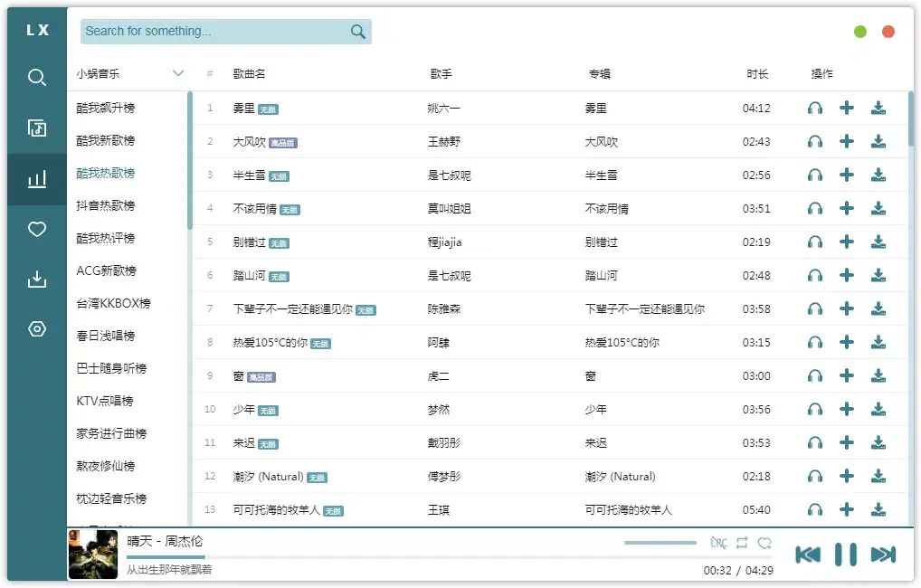Screen dimensions: 921x588
Task: Seek in the song progress bar
Action: click(x=450, y=556)
